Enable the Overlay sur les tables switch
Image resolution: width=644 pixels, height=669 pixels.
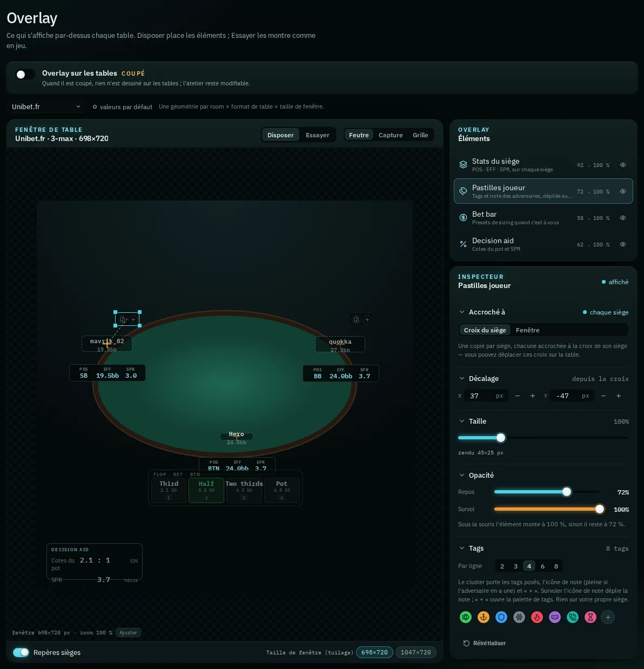[x=25, y=75]
